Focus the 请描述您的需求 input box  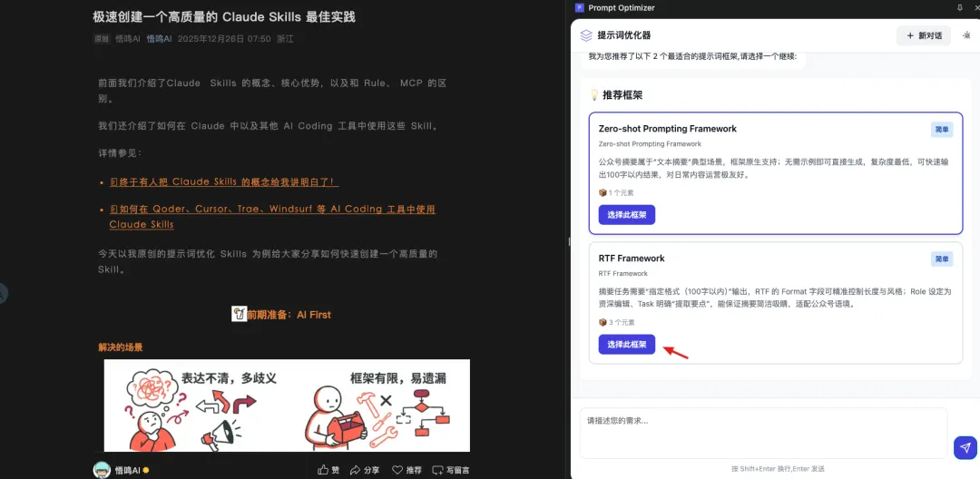[763, 434]
